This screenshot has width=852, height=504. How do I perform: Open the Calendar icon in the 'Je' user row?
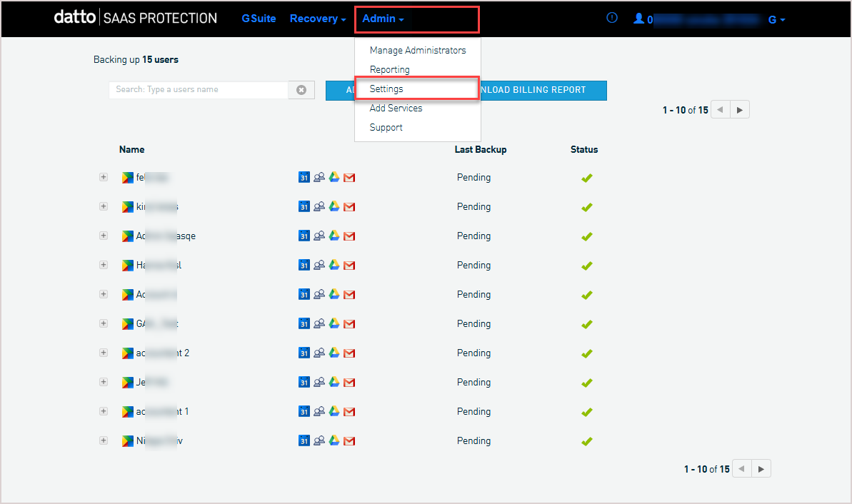tap(304, 383)
